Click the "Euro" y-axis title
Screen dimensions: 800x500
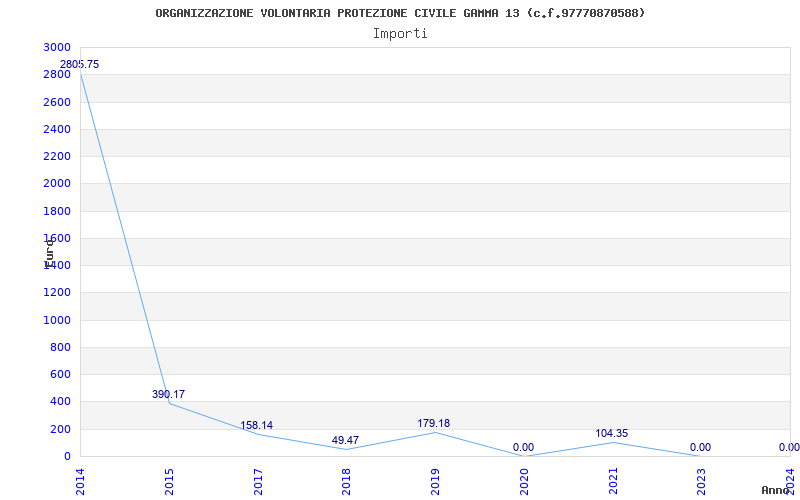(49, 251)
